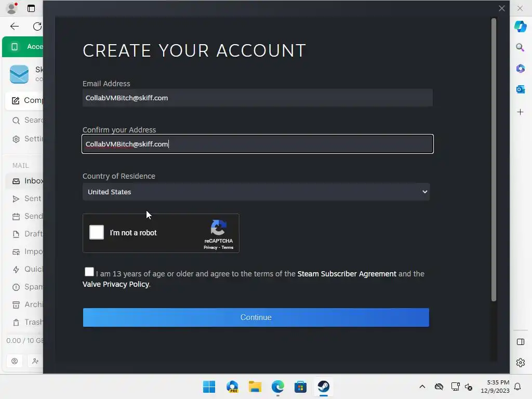
Task: Go back in the Edge browser
Action: (15, 26)
